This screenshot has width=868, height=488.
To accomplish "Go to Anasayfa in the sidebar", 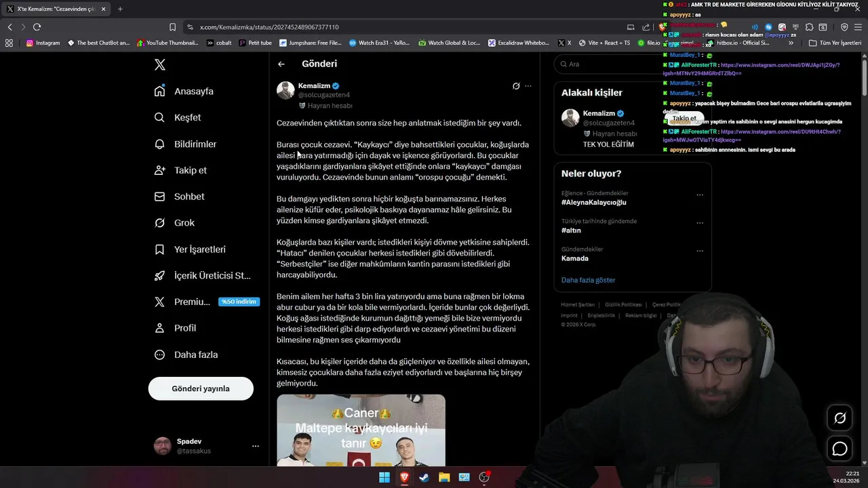I will point(184,91).
